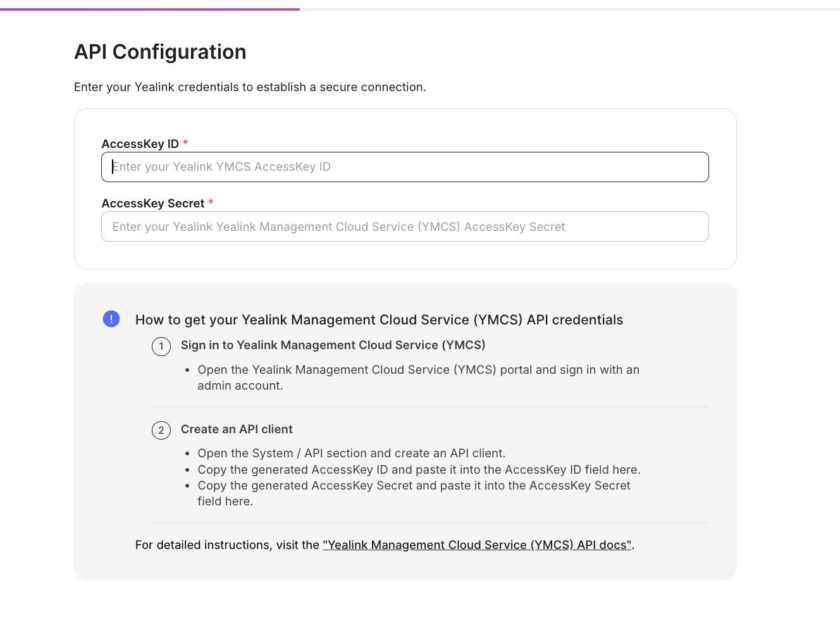Click the 'Sign in to Yealink Management' step title
The width and height of the screenshot is (840, 635).
click(333, 345)
